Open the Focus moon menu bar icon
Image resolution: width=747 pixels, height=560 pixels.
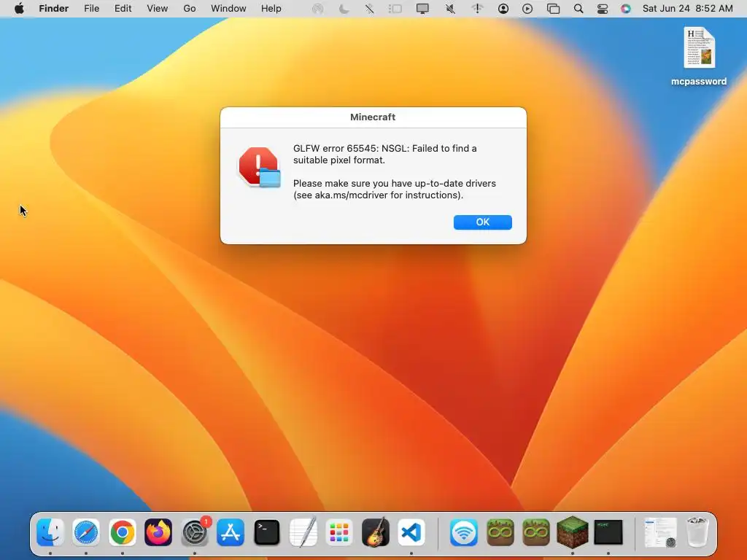click(344, 9)
